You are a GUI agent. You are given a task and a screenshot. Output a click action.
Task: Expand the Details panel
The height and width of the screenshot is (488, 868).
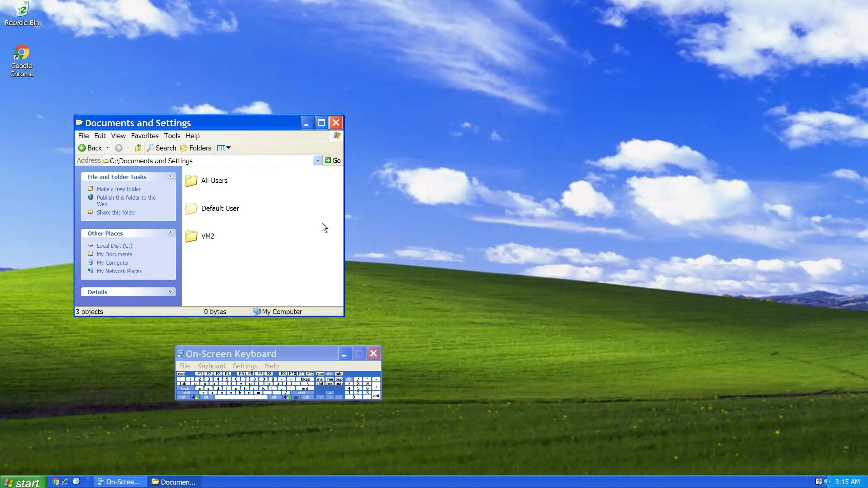point(171,291)
